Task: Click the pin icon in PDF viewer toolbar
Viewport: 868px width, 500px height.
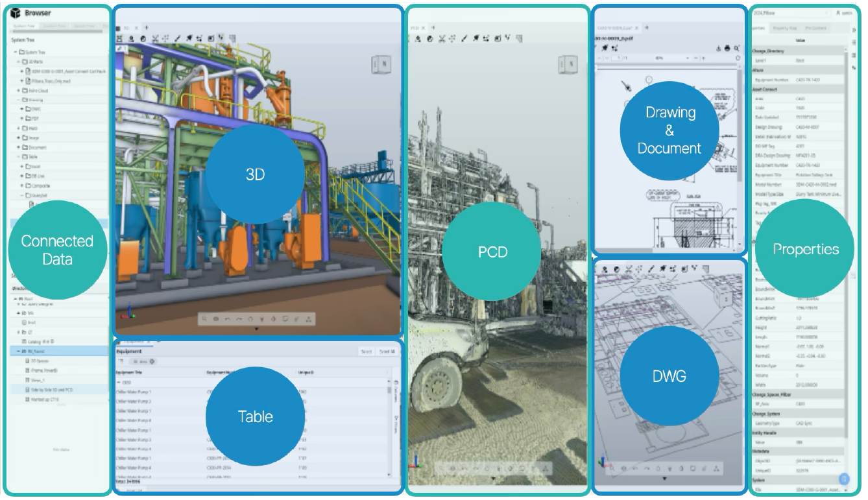Action: [x=605, y=48]
